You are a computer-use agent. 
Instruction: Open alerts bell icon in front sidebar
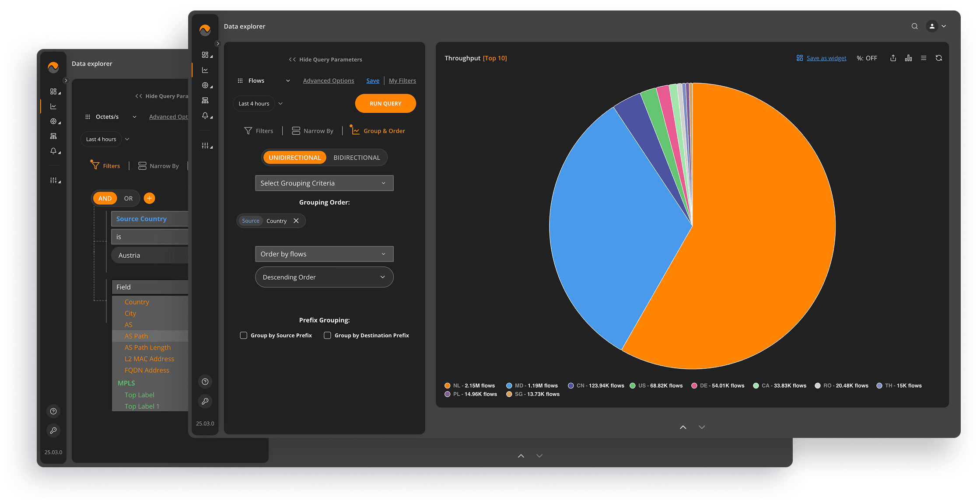tap(205, 115)
